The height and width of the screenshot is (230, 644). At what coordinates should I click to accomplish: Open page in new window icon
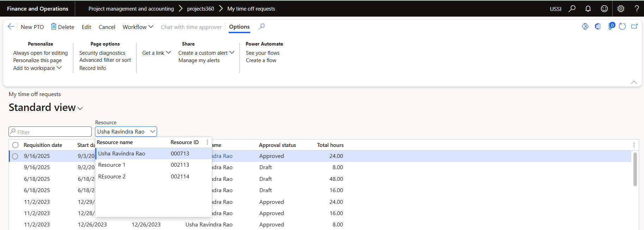[634, 26]
